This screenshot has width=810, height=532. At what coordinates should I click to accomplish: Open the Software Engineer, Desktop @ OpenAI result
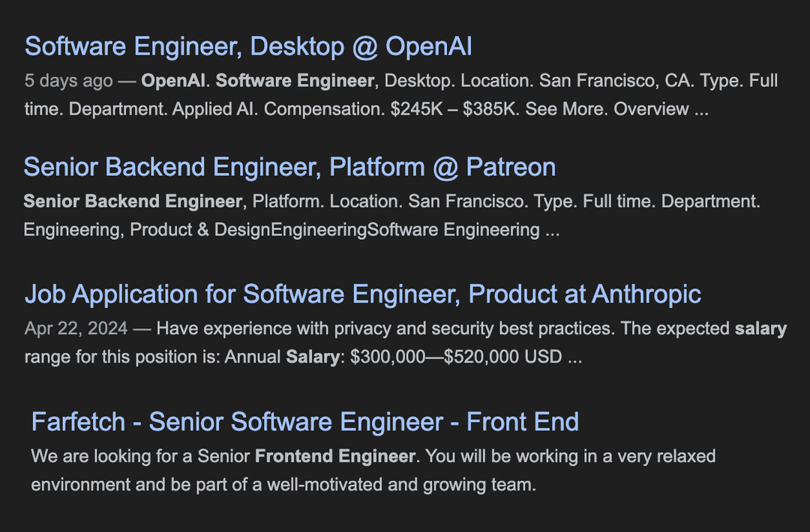[248, 46]
